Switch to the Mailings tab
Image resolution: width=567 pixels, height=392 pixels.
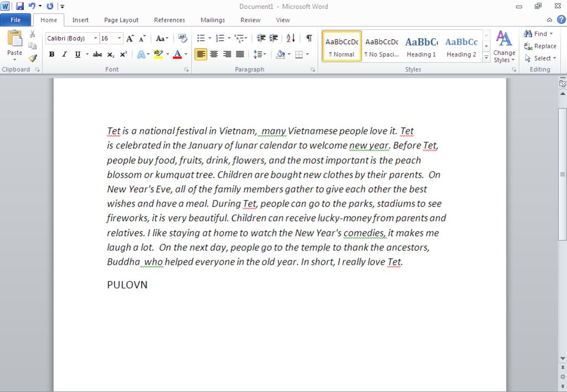(x=213, y=20)
